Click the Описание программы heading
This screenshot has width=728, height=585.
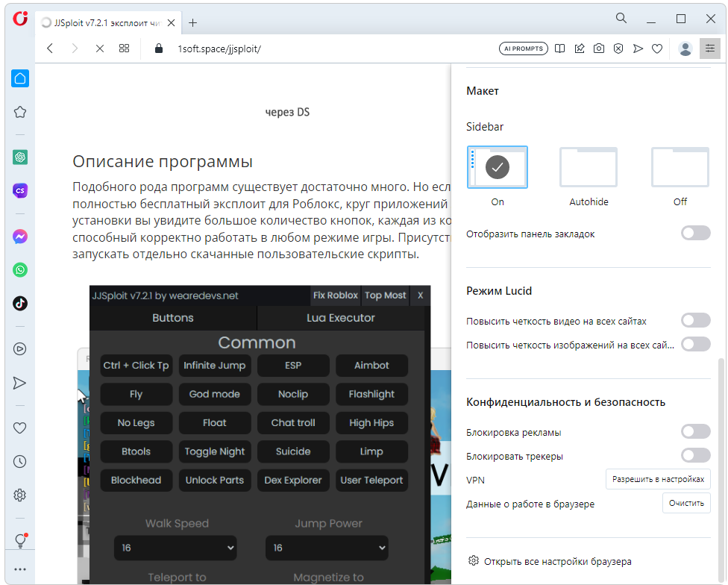[x=163, y=162]
